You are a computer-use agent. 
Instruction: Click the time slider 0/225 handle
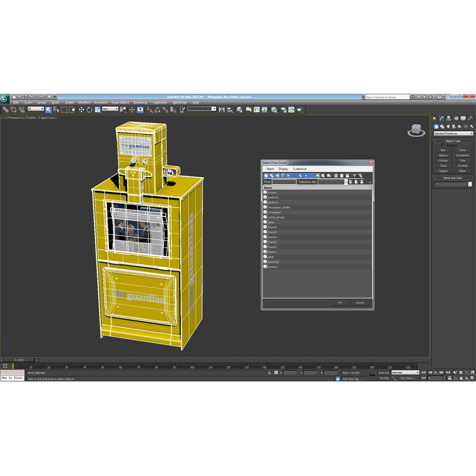(x=19, y=360)
